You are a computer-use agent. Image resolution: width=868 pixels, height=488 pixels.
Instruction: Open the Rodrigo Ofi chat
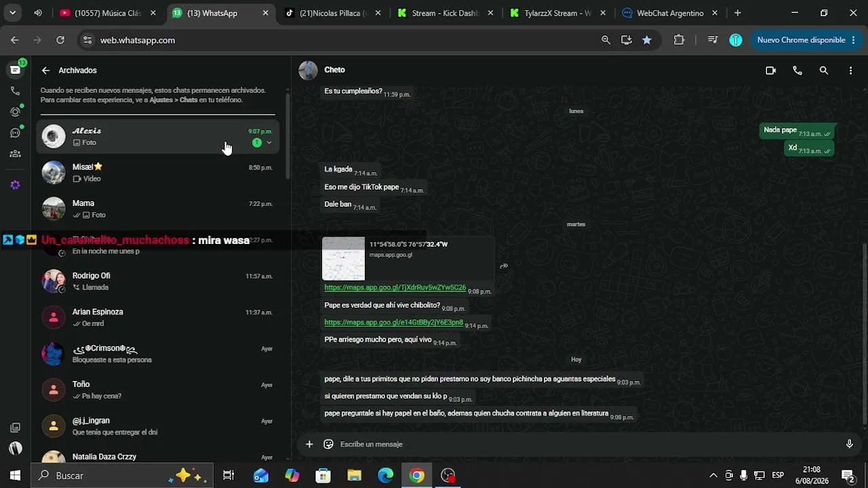pos(158,281)
